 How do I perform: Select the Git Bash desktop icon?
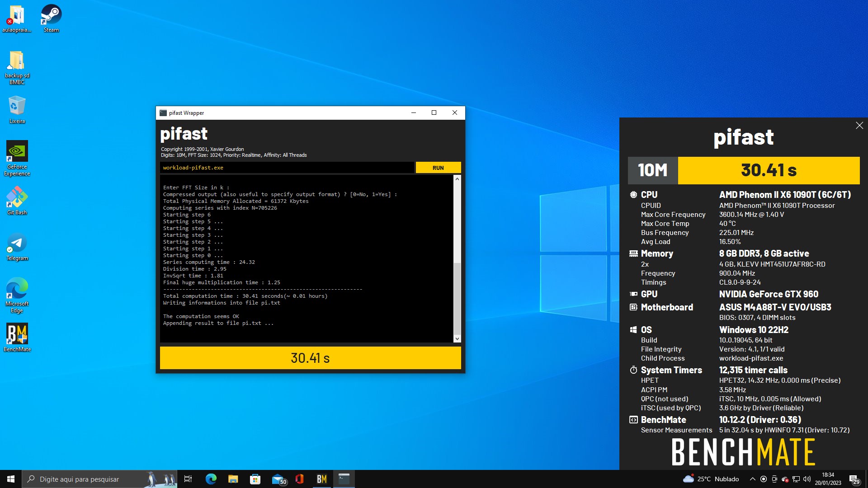click(x=17, y=201)
